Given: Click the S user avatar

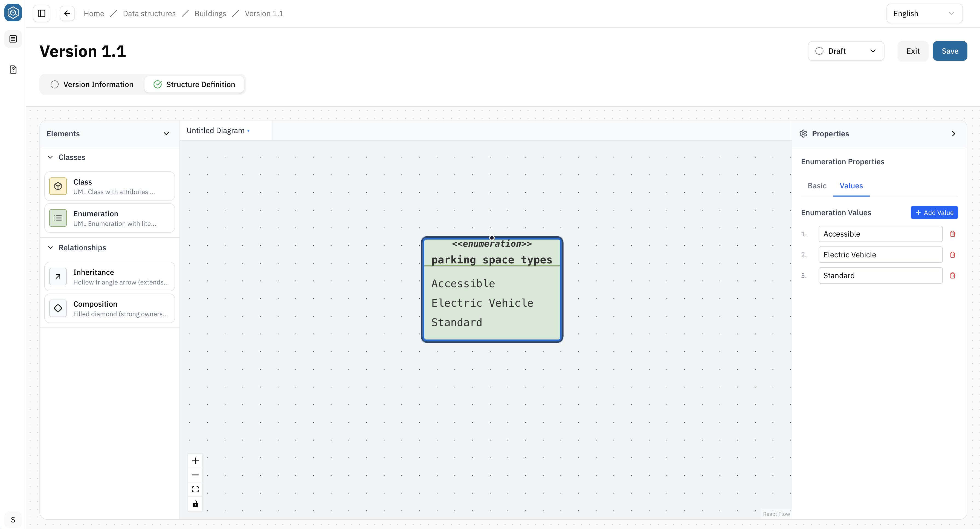Looking at the screenshot, I should [x=13, y=519].
